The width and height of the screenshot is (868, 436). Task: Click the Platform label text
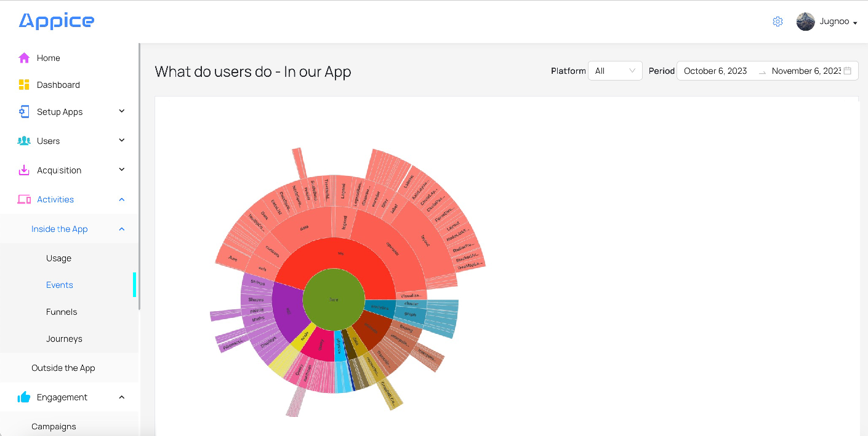click(568, 71)
